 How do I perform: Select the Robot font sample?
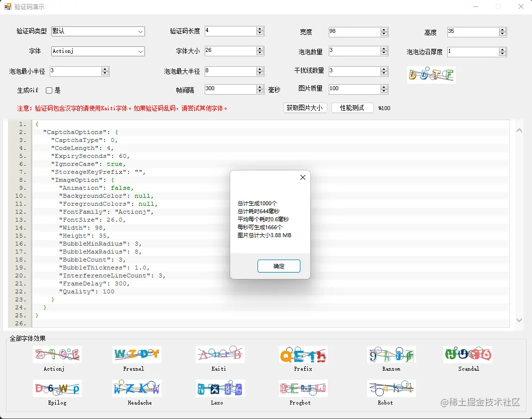[392, 388]
